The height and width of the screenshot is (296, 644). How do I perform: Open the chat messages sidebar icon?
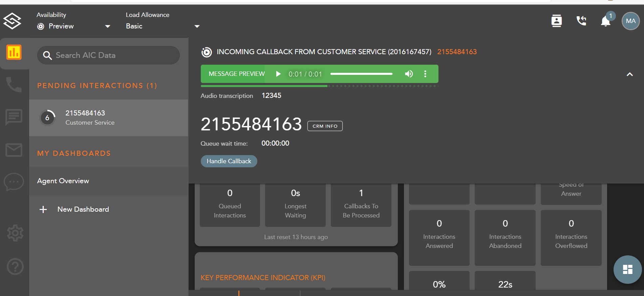(x=14, y=117)
